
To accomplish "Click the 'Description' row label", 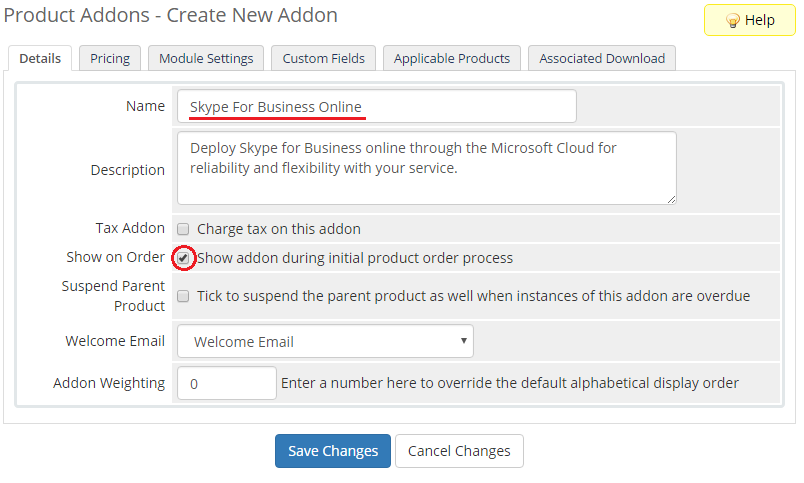I will click(x=128, y=170).
